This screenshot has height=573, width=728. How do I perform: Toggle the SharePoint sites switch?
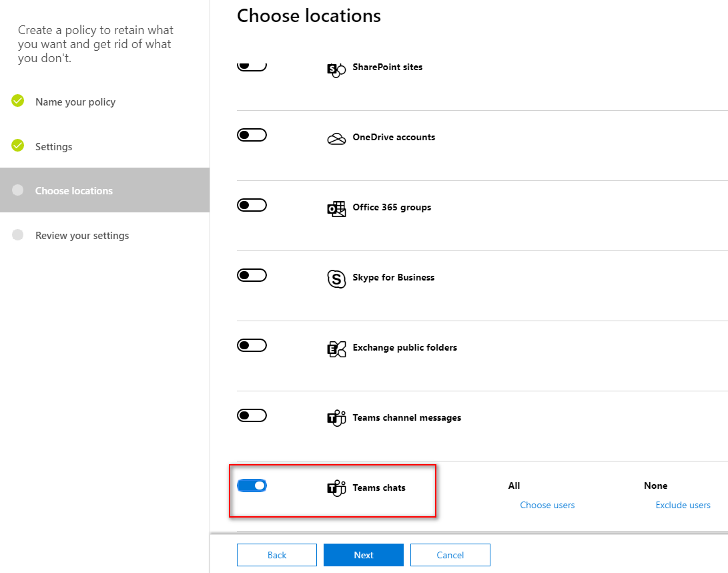(252, 67)
